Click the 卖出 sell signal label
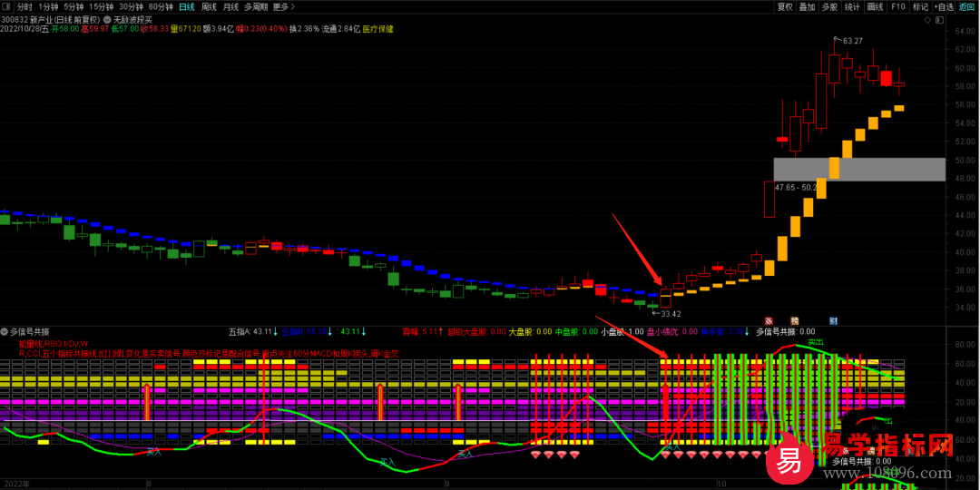Image resolution: width=980 pixels, height=490 pixels. tap(816, 342)
